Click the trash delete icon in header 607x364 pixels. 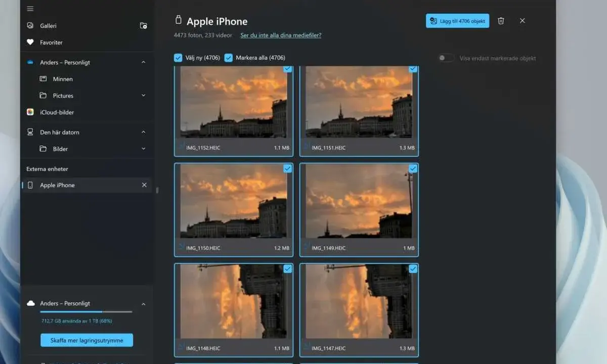(501, 21)
